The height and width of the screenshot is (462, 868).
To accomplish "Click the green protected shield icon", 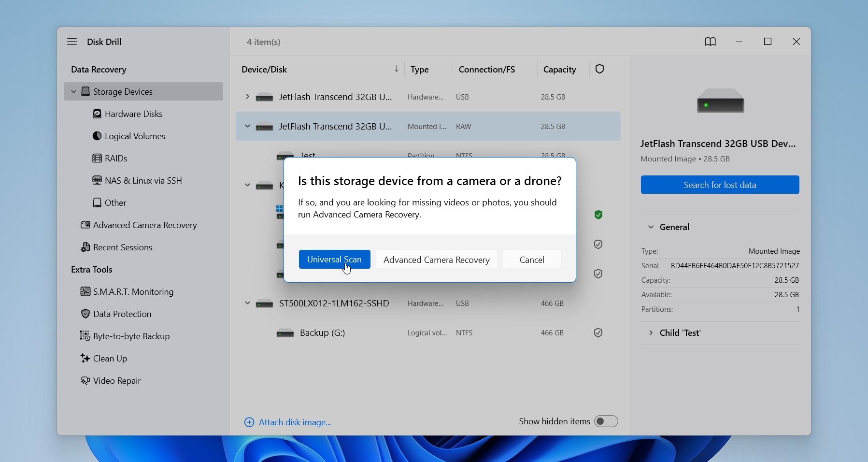I will pyautogui.click(x=598, y=215).
